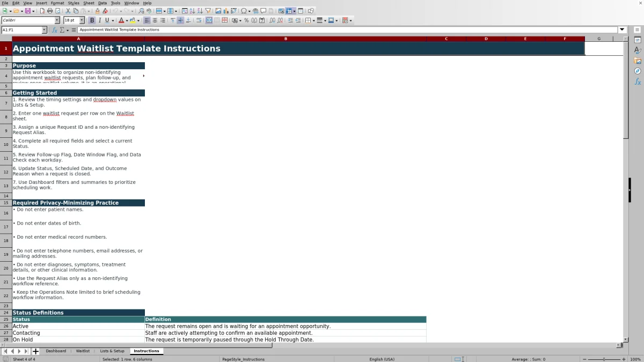
Task: Click the Insert Hyperlink icon
Action: pyautogui.click(x=255, y=11)
